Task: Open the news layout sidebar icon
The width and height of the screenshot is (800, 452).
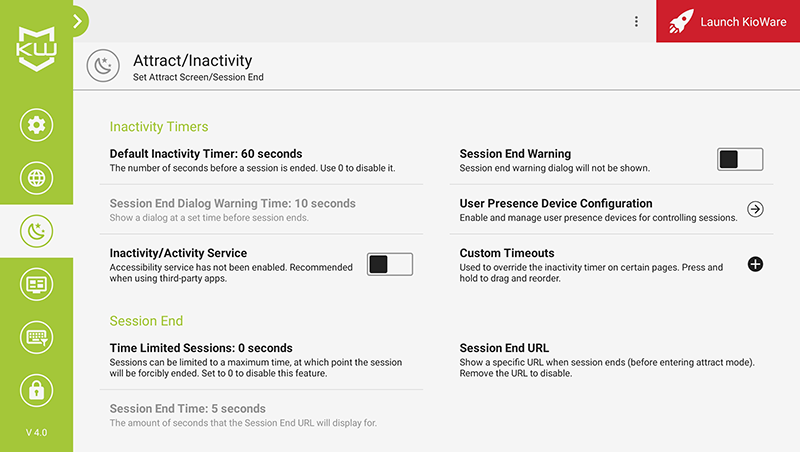Action: (x=36, y=284)
